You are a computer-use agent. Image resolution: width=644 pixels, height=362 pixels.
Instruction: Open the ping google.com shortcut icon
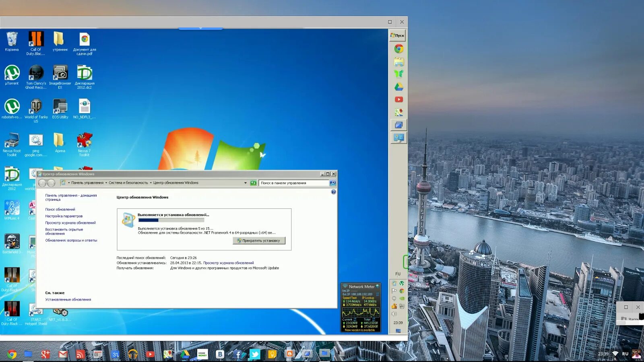pyautogui.click(x=36, y=144)
